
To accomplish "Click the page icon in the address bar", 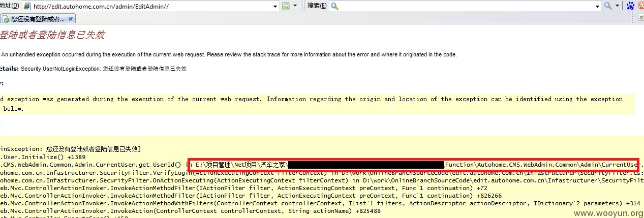I will click(x=26, y=6).
